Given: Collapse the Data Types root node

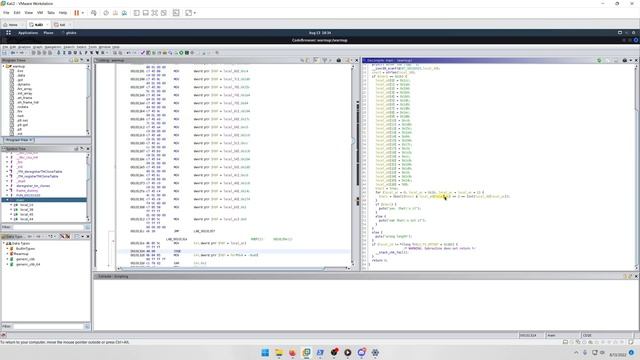Looking at the screenshot, I should point(4,243).
